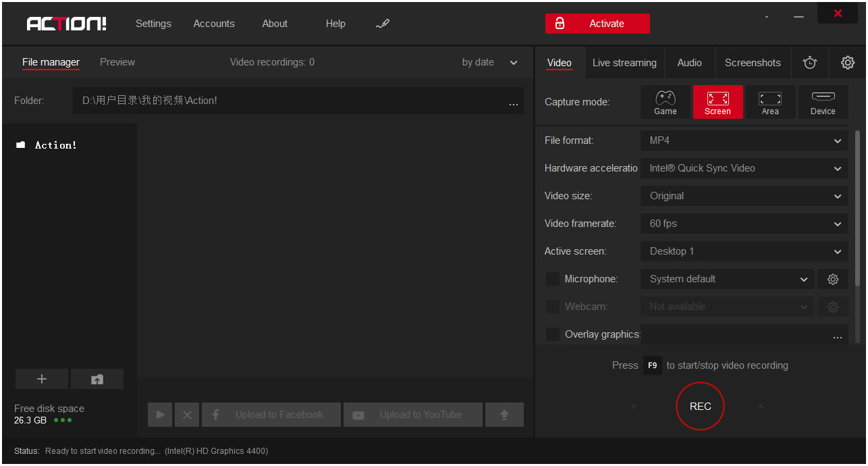The width and height of the screenshot is (868, 466).
Task: Open microphone settings gear
Action: coord(833,279)
